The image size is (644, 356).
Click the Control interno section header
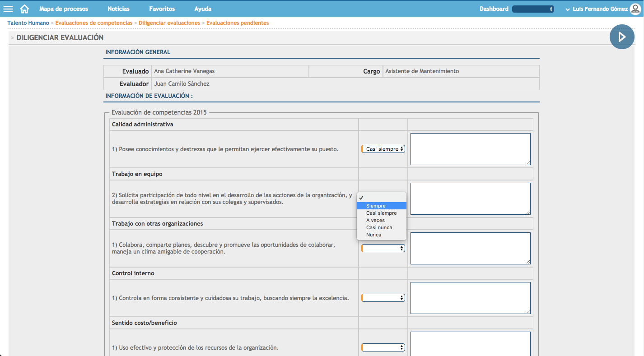[x=133, y=273]
